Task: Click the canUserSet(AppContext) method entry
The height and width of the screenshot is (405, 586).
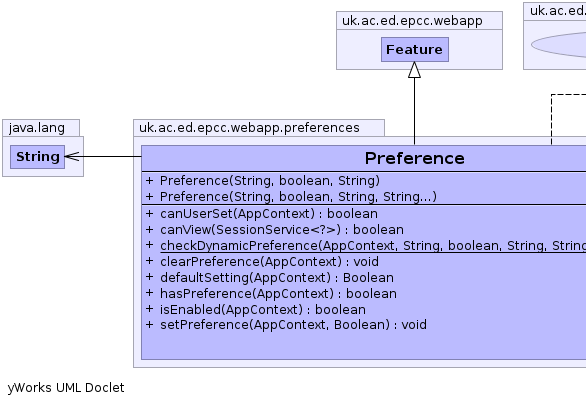Action: coord(269,214)
